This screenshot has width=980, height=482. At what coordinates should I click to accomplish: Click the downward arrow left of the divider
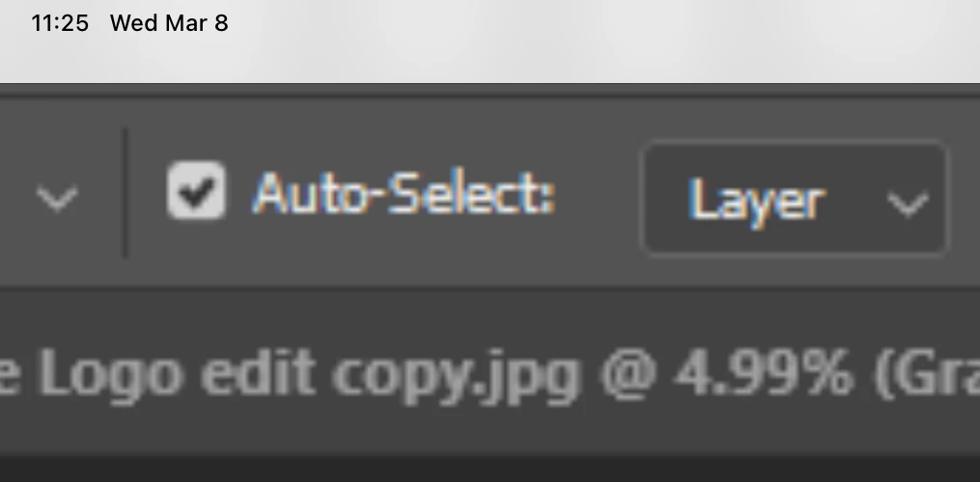coord(57,198)
